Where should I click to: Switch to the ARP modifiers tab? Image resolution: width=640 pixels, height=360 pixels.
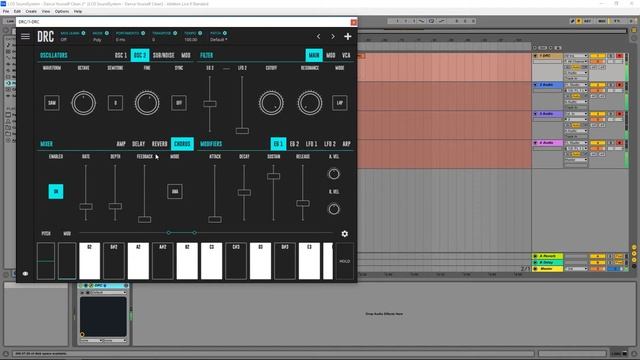pos(346,144)
